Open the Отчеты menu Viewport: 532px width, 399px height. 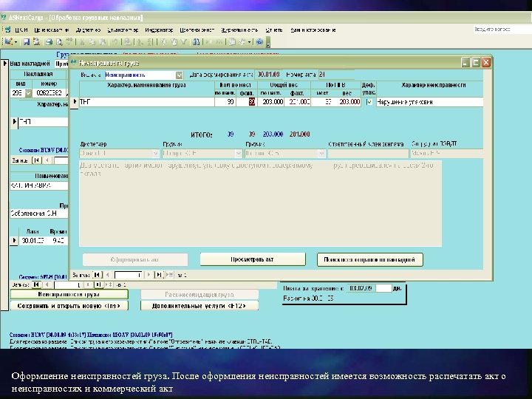274,30
